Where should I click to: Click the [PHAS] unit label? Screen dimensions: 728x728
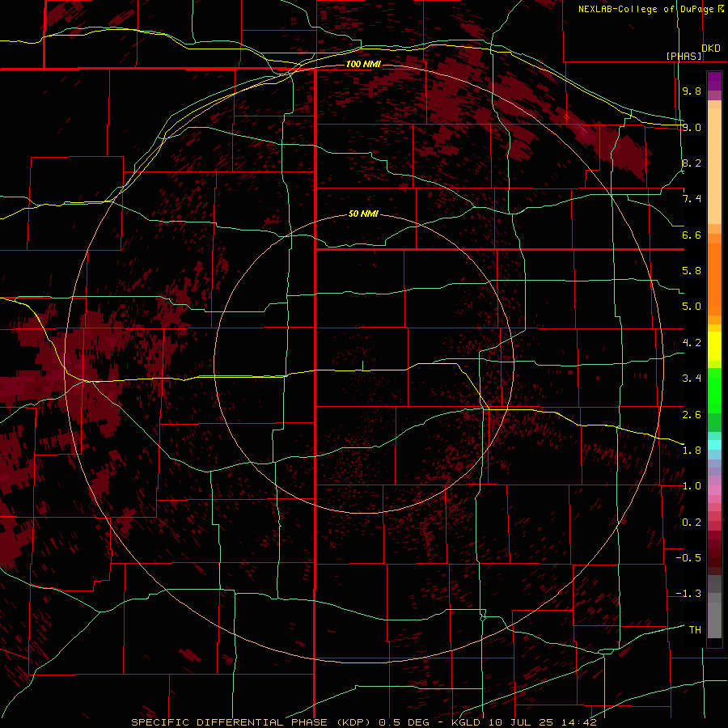point(684,56)
